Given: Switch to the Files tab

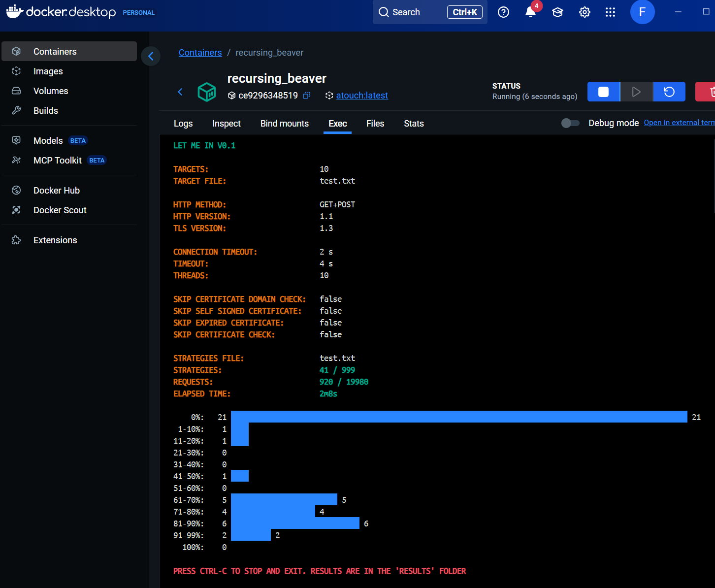Looking at the screenshot, I should [x=375, y=124].
